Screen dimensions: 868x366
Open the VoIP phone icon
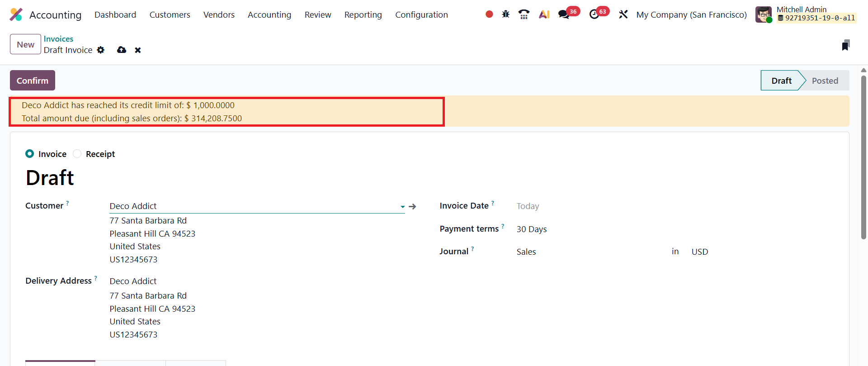(524, 14)
